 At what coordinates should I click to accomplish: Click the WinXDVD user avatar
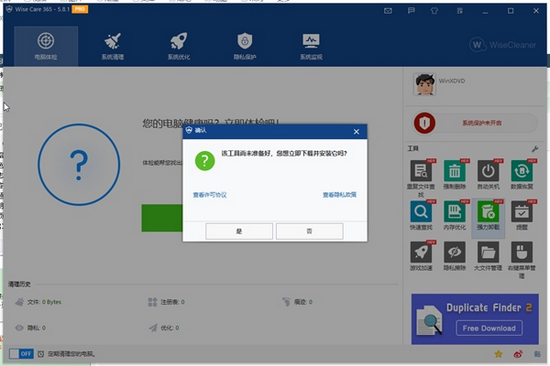pos(424,84)
